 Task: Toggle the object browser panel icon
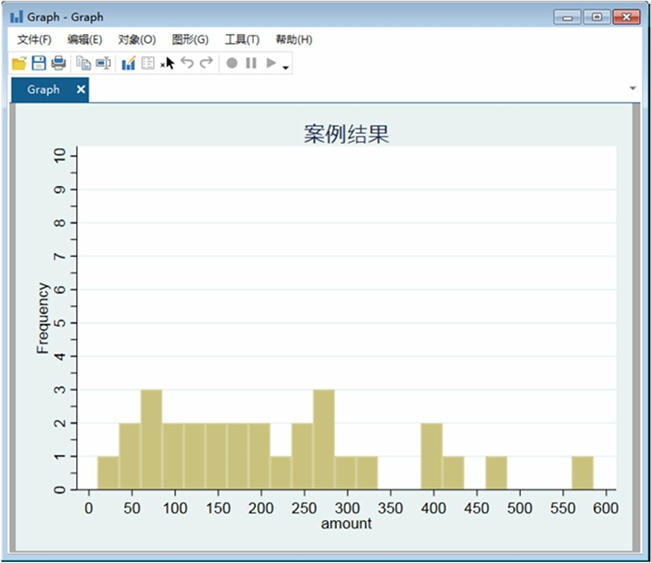[148, 63]
